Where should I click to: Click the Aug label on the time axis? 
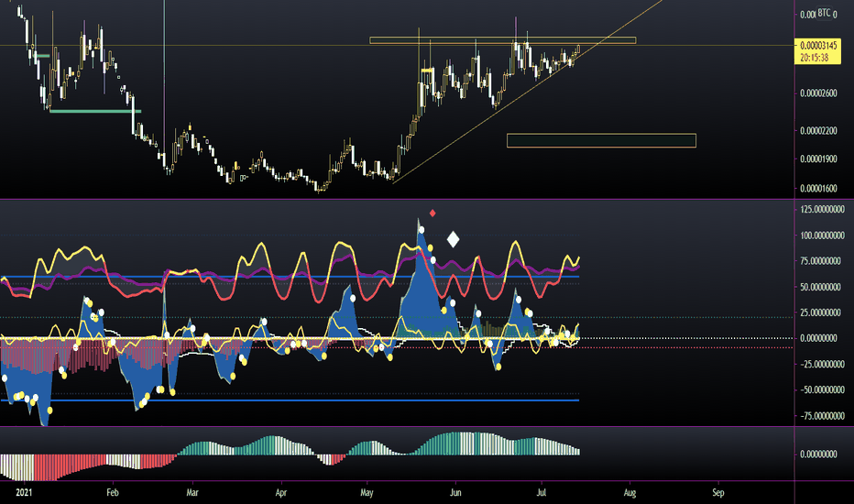[630, 493]
